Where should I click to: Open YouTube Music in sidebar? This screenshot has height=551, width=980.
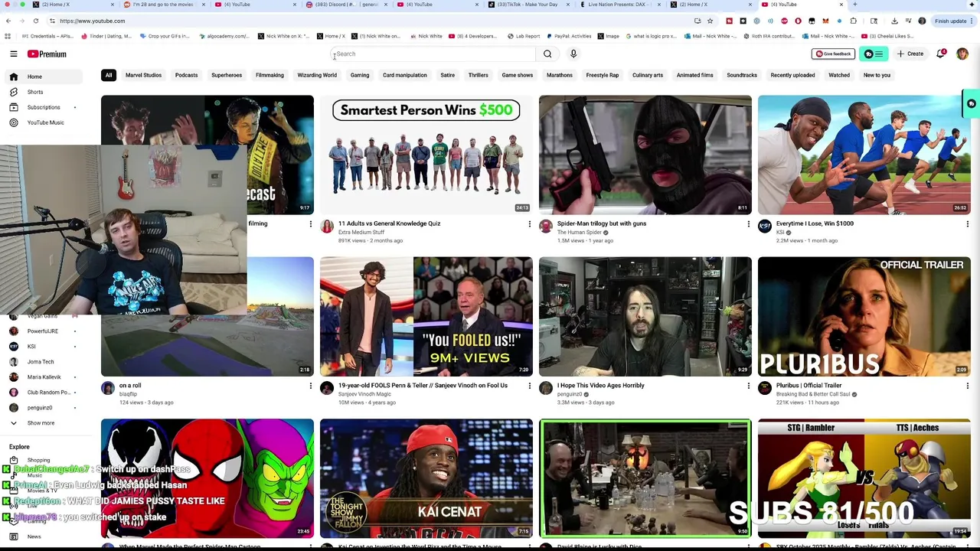pos(44,122)
